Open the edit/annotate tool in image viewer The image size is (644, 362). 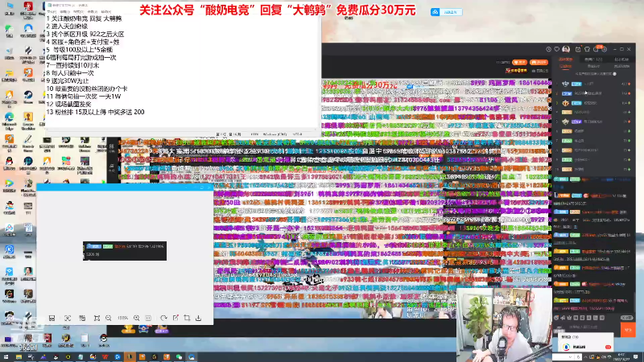[175, 318]
